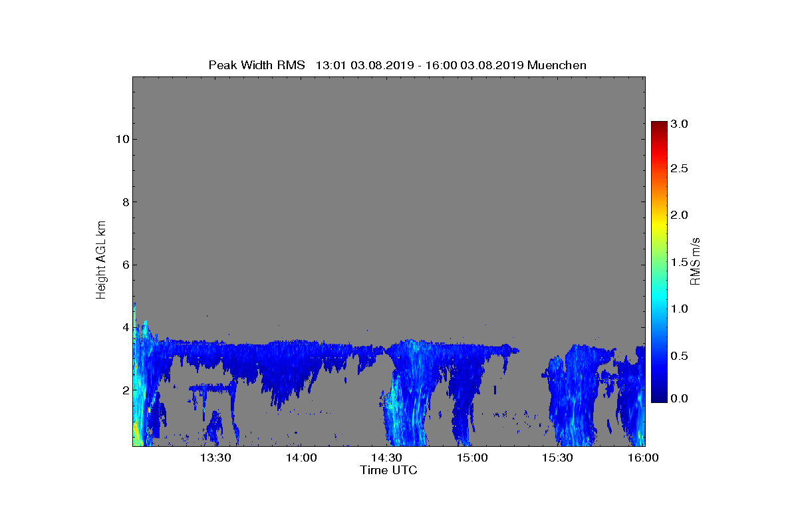
Task: Click the colorbar value 0.0
Action: click(x=679, y=398)
